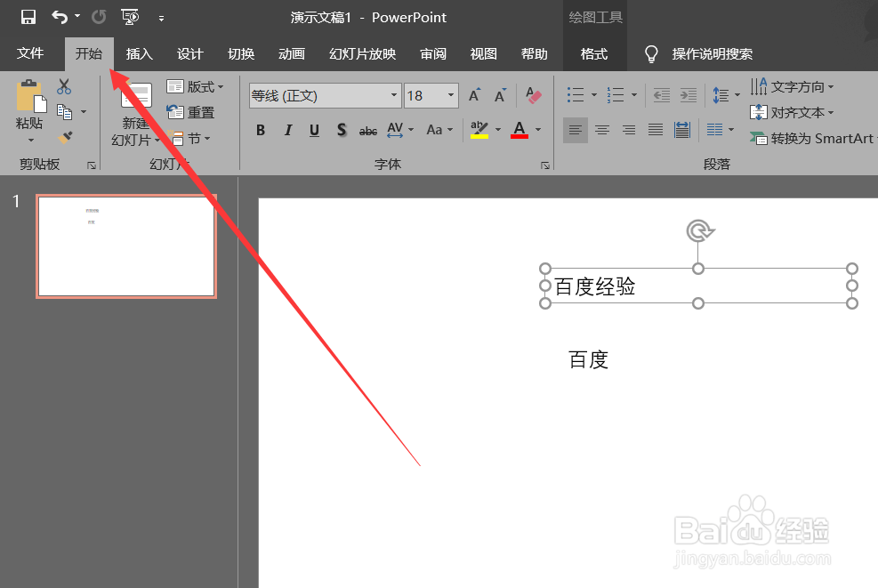This screenshot has height=588, width=878.
Task: Decrease font size
Action: (500, 95)
